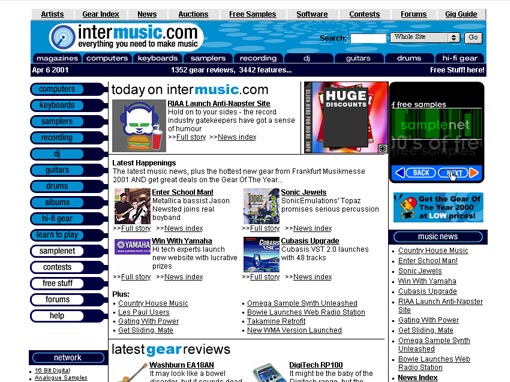
Task: Open the Gear Of The Year 2000 banner
Action: click(x=438, y=207)
